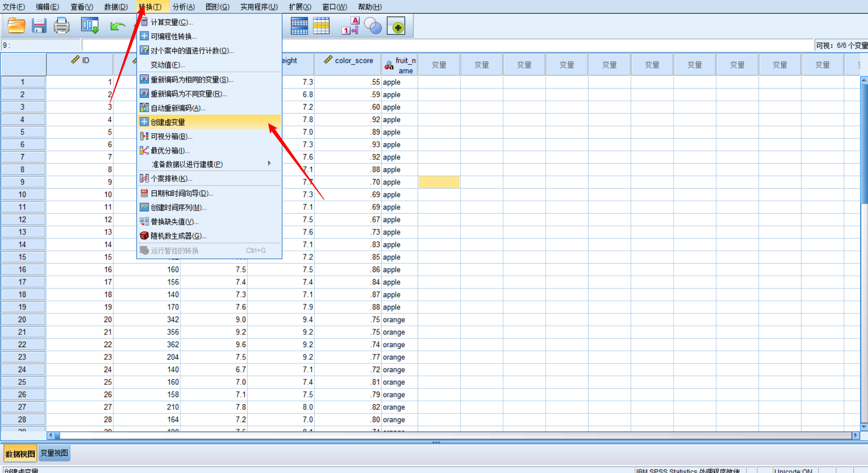The image size is (868, 473).
Task: Open the dialog recall toolbar icon
Action: pyautogui.click(x=90, y=25)
